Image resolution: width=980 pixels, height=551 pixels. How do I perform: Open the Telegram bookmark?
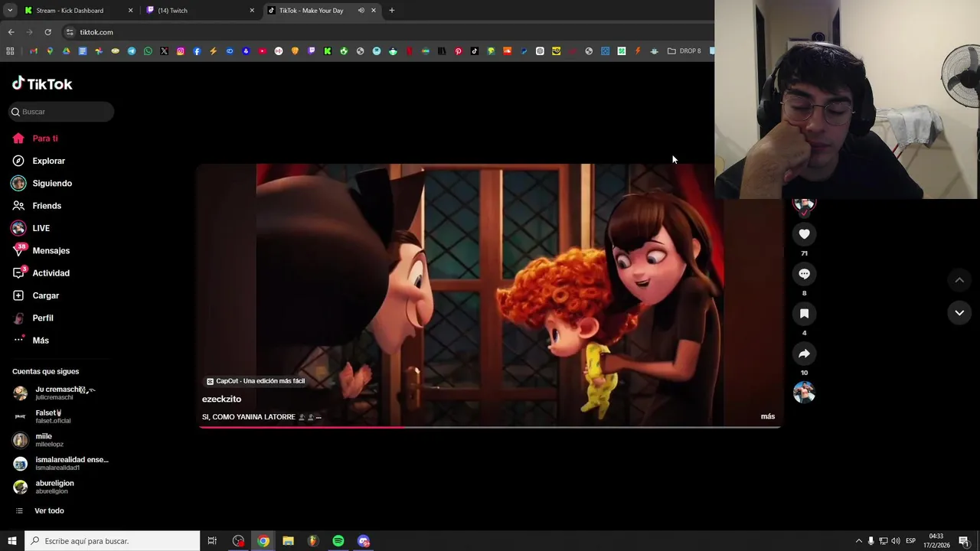[x=132, y=51]
